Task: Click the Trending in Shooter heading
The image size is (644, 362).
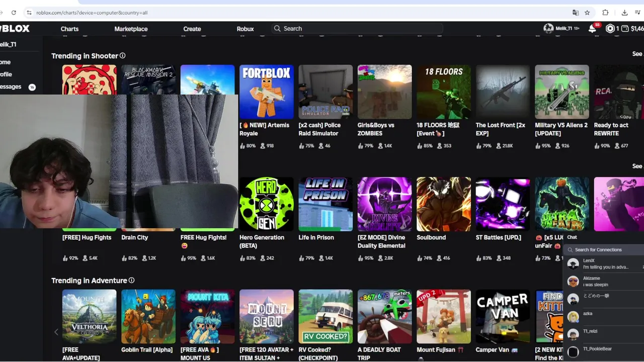Action: pyautogui.click(x=85, y=56)
